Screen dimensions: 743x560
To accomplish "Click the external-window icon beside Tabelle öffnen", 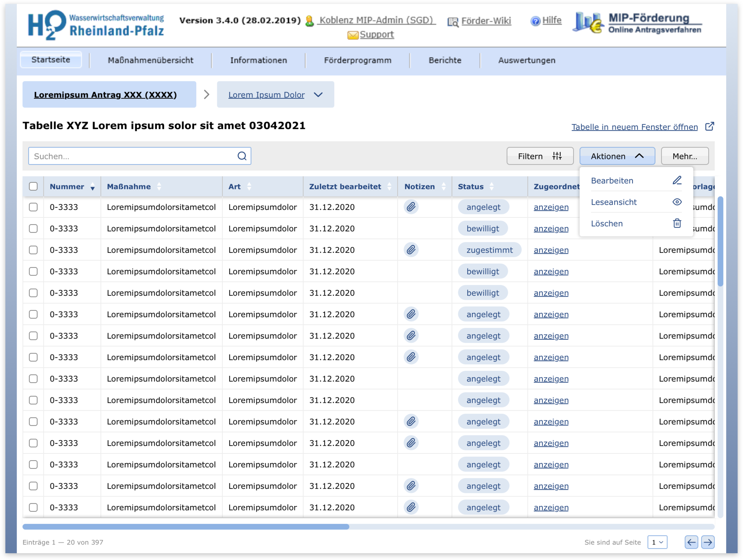I will point(709,127).
